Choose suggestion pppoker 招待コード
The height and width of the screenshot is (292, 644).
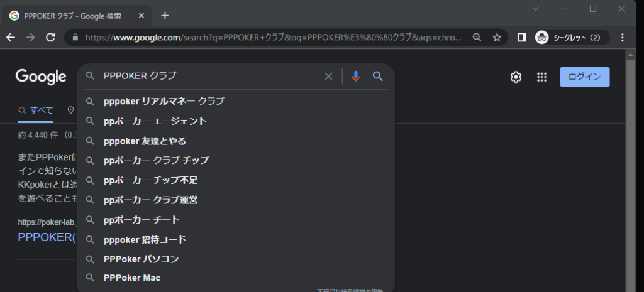(236, 239)
